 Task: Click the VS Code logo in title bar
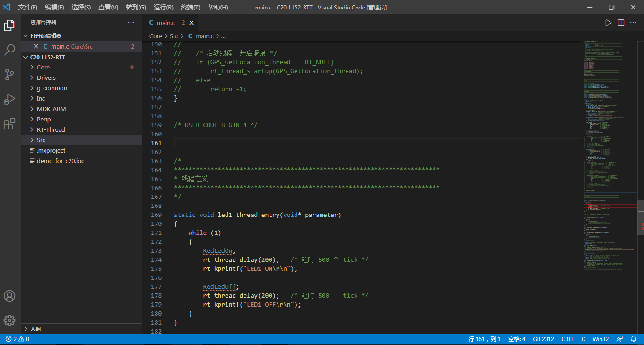[7, 7]
